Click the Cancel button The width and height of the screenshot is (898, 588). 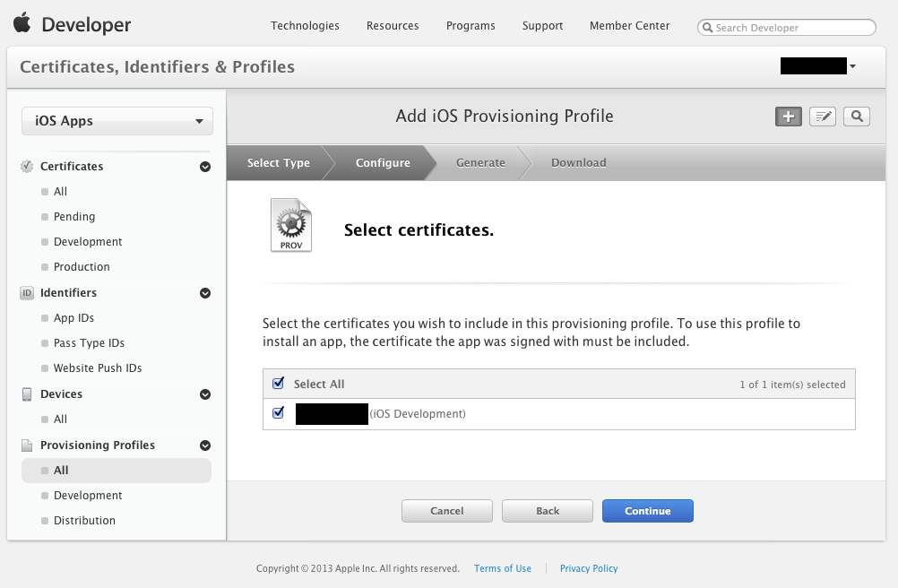coord(446,511)
